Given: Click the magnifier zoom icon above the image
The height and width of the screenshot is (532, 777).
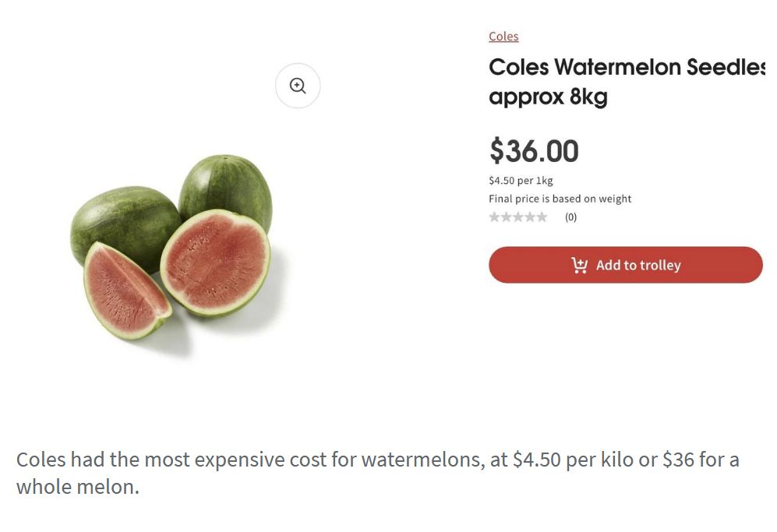Looking at the screenshot, I should tap(298, 86).
